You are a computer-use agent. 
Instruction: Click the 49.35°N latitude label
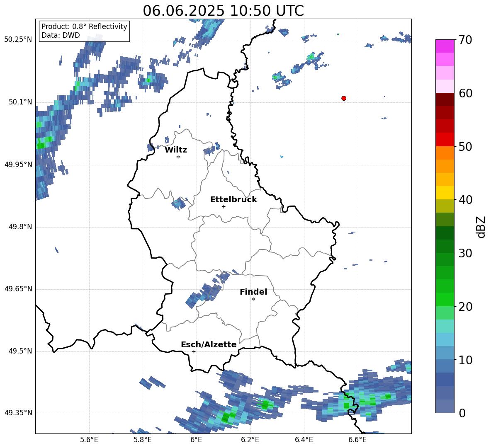tap(18, 413)
